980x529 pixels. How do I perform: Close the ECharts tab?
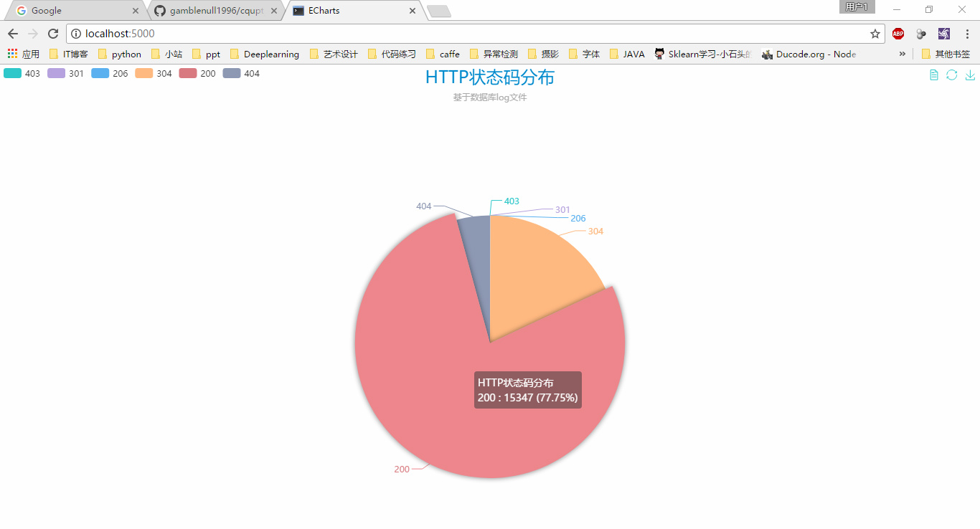pyautogui.click(x=412, y=11)
